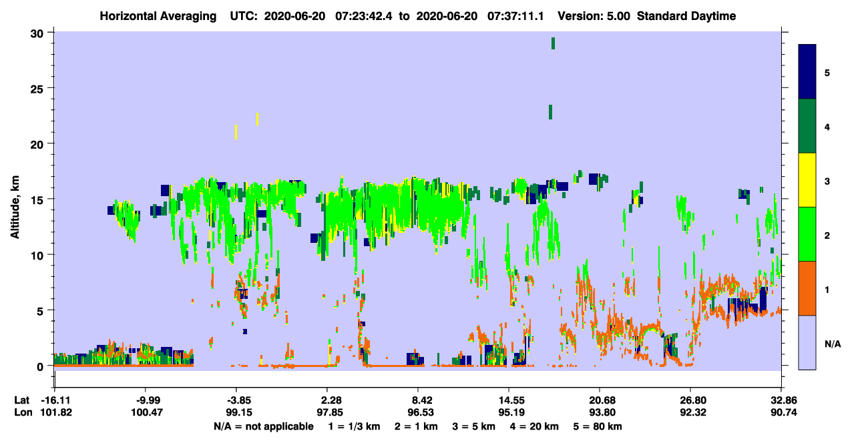
Task: Click 'Version: 5.00' in the title
Action: [x=594, y=16]
